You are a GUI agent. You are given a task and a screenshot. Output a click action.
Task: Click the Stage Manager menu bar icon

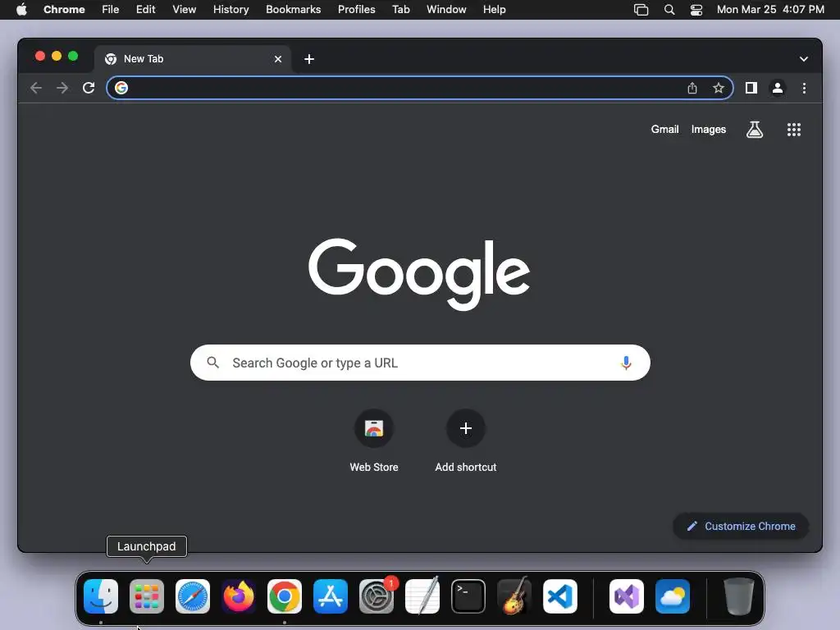(x=641, y=10)
